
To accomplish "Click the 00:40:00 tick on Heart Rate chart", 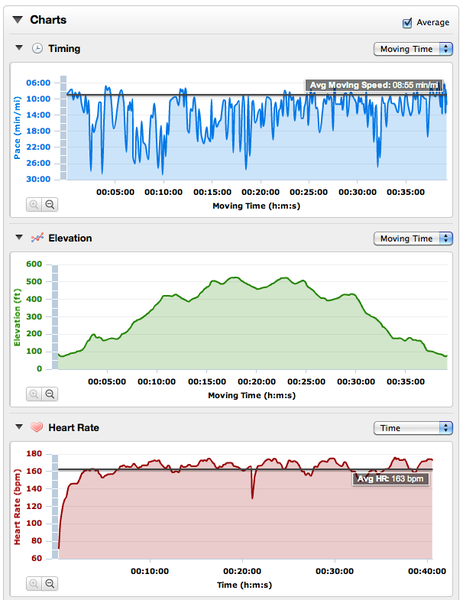I will pos(427,571).
